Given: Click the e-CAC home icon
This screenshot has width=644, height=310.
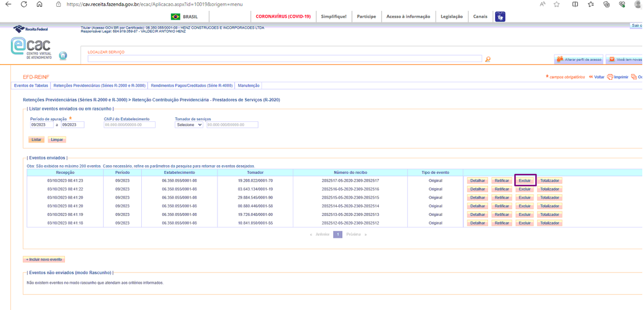Looking at the screenshot, I should pos(63,56).
